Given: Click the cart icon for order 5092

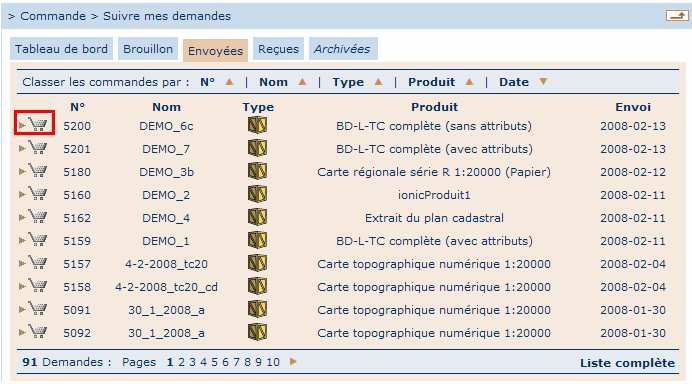Looking at the screenshot, I should pos(38,331).
